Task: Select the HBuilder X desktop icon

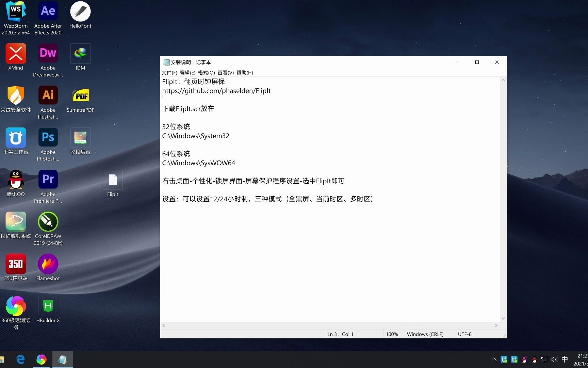Action: click(x=48, y=309)
